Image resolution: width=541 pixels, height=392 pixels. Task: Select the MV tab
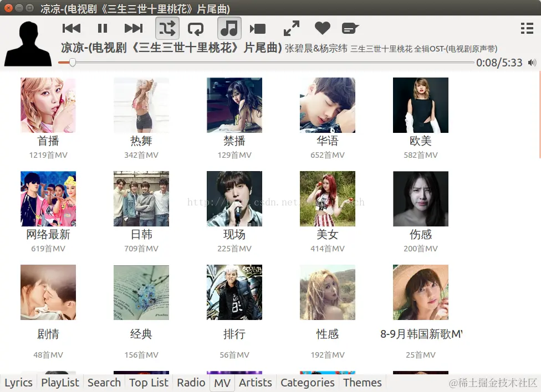point(222,383)
